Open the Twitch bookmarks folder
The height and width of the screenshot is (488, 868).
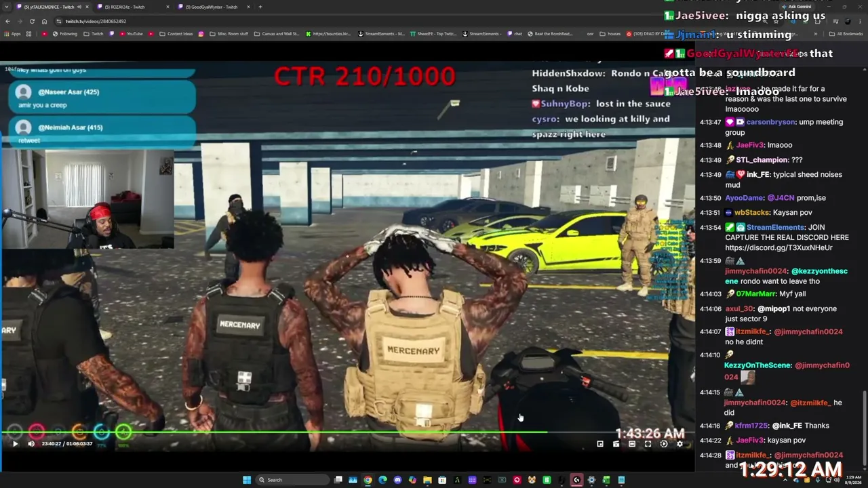[94, 34]
